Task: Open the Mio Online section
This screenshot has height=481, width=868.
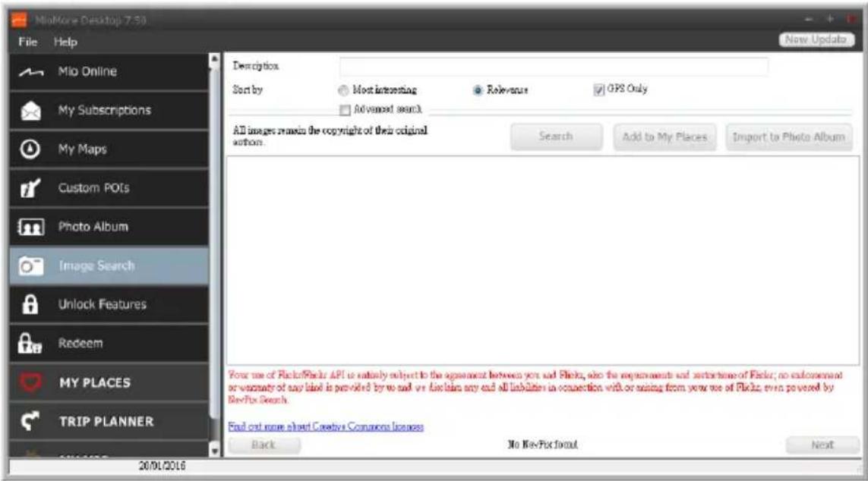Action: click(x=109, y=72)
